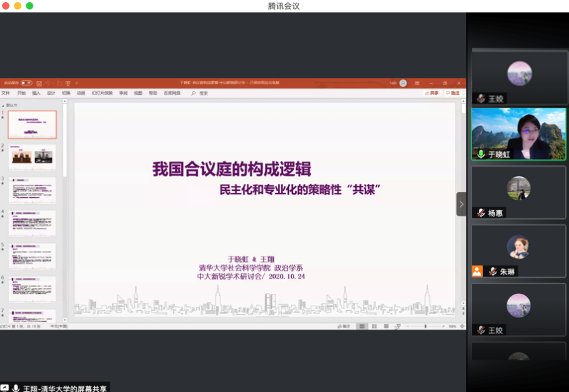Click the search magnifier icon in ribbon

point(194,93)
